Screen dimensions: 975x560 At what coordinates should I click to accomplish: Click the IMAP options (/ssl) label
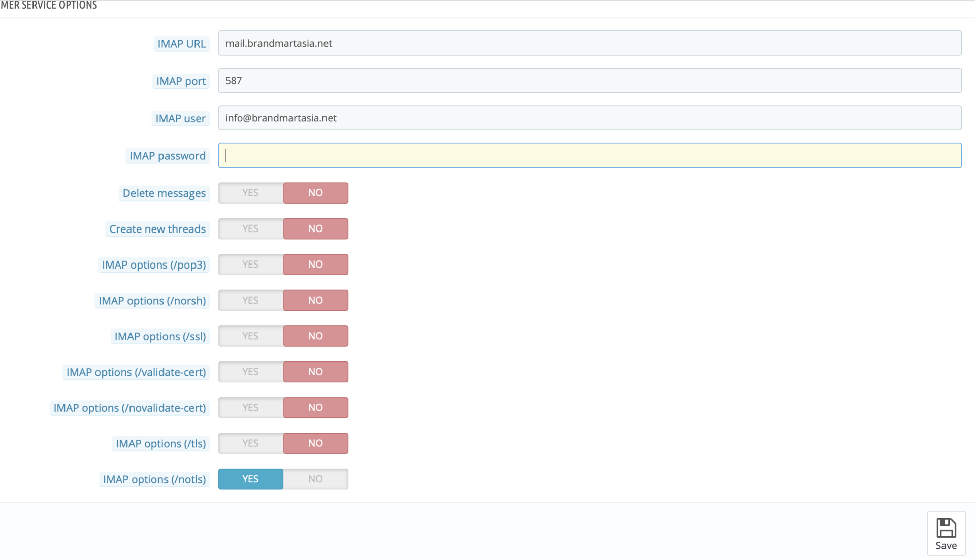(160, 336)
